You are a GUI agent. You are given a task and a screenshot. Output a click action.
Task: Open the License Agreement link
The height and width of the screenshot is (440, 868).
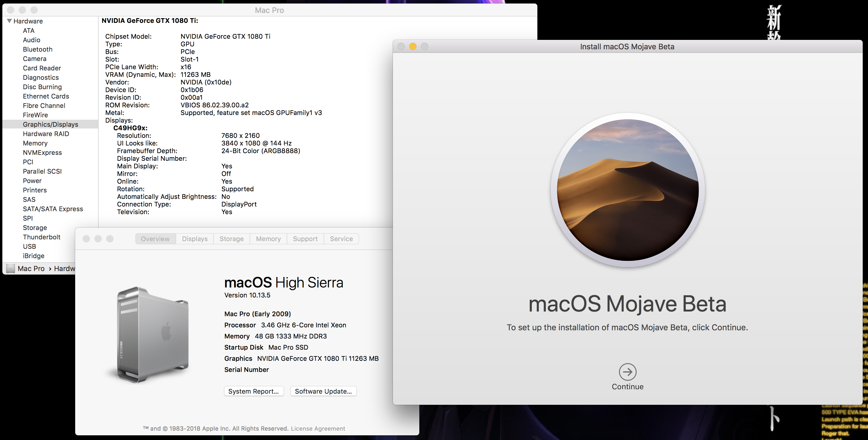click(318, 429)
